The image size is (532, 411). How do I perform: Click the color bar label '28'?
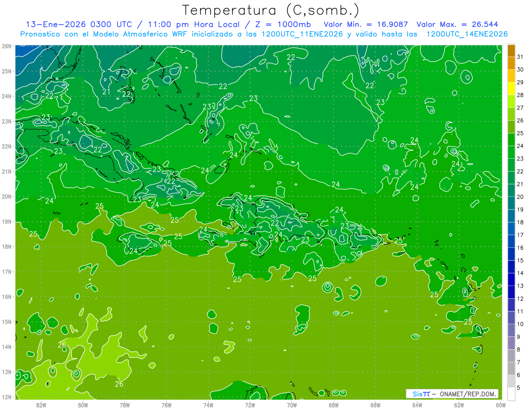[520, 95]
